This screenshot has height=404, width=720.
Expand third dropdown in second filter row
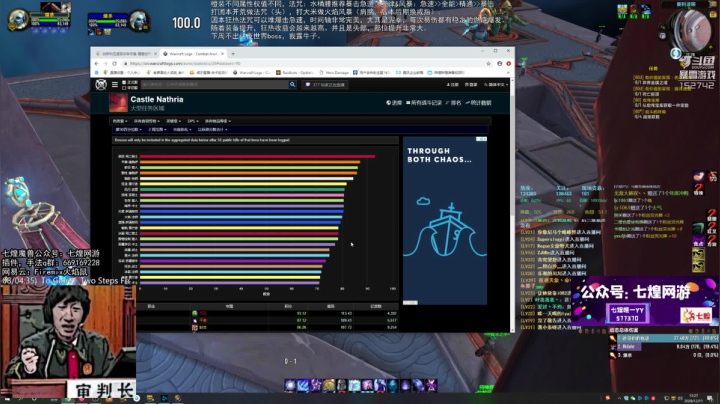pos(182,130)
